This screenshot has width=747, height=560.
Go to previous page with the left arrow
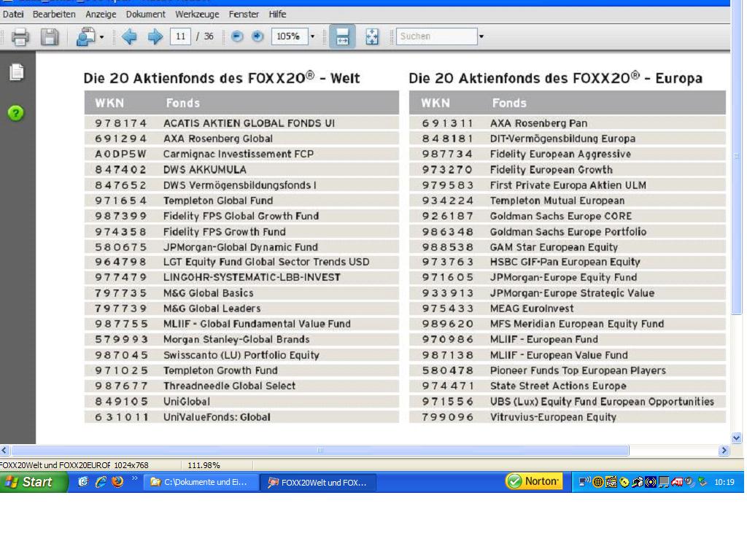click(129, 36)
